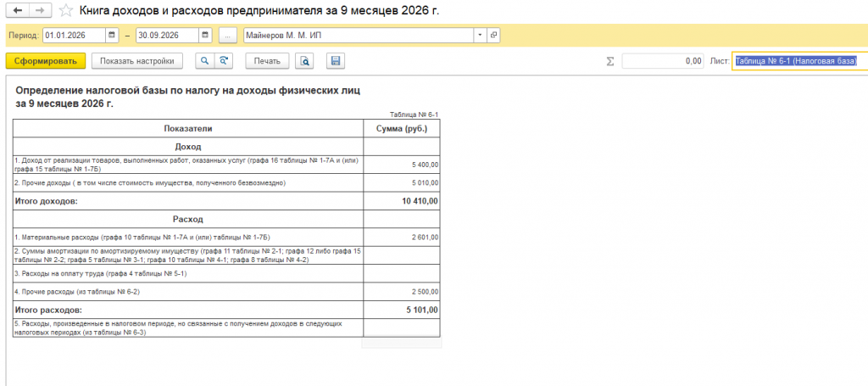Viewport: 868px width, 386px height.
Task: Add report to favorites with star icon
Action: [x=66, y=10]
